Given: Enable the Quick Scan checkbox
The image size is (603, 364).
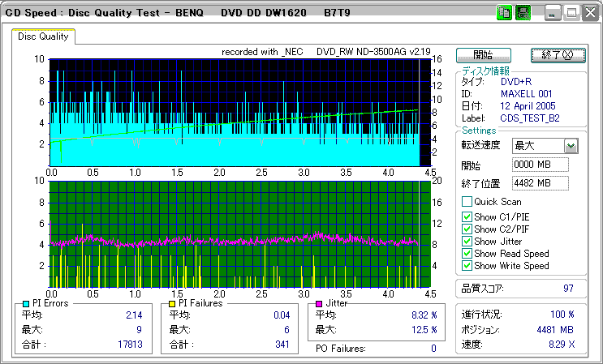Looking at the screenshot, I should click(x=467, y=202).
